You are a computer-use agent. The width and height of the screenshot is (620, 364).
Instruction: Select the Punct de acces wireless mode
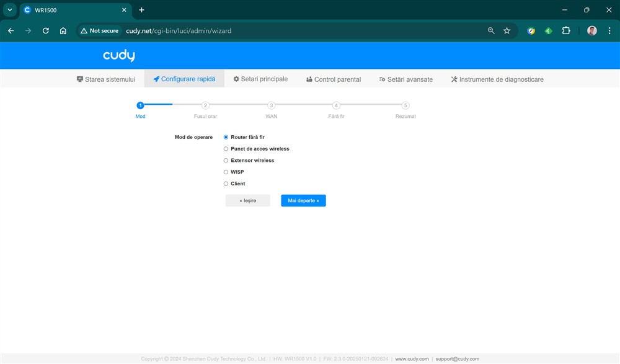226,149
